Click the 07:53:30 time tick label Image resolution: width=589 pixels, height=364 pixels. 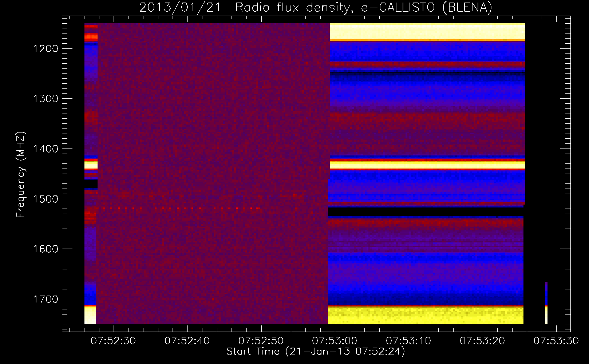point(556,341)
